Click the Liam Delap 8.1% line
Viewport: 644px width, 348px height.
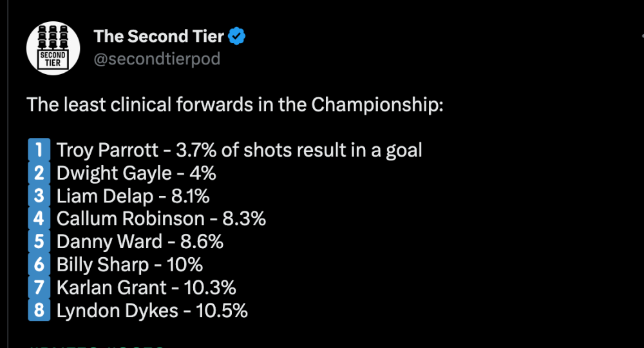point(133,196)
